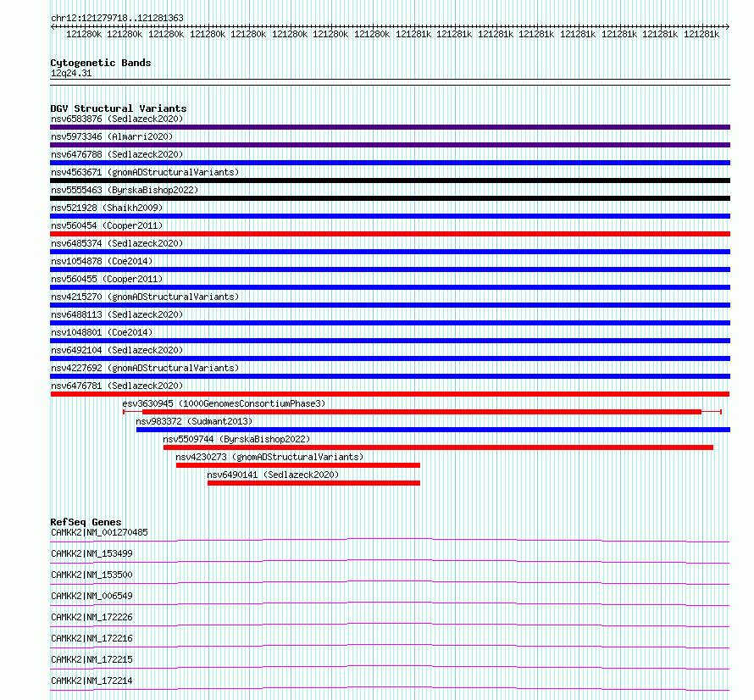Select nsv6488113 (Sedlazeck2020) label
754x700 pixels.
[x=117, y=314]
